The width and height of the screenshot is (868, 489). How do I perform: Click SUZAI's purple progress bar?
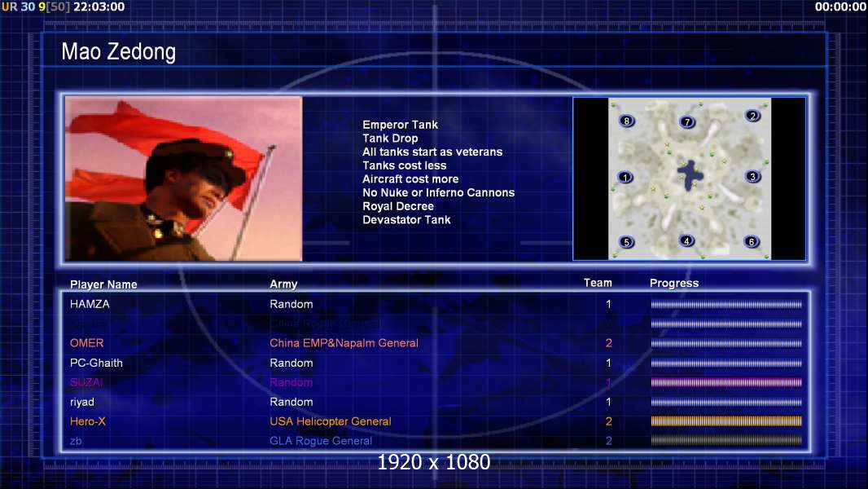pyautogui.click(x=726, y=382)
